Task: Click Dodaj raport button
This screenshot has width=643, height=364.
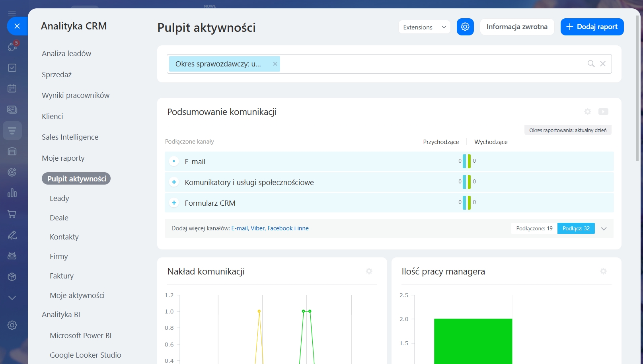Action: point(592,27)
